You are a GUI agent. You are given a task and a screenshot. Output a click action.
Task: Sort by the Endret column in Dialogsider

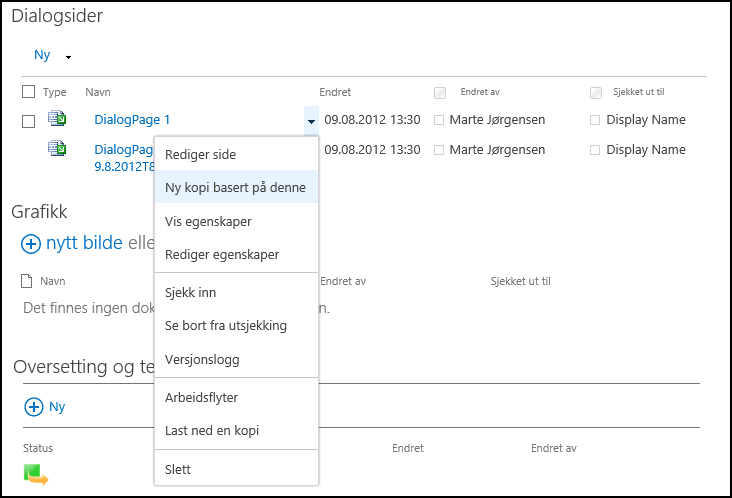point(335,92)
